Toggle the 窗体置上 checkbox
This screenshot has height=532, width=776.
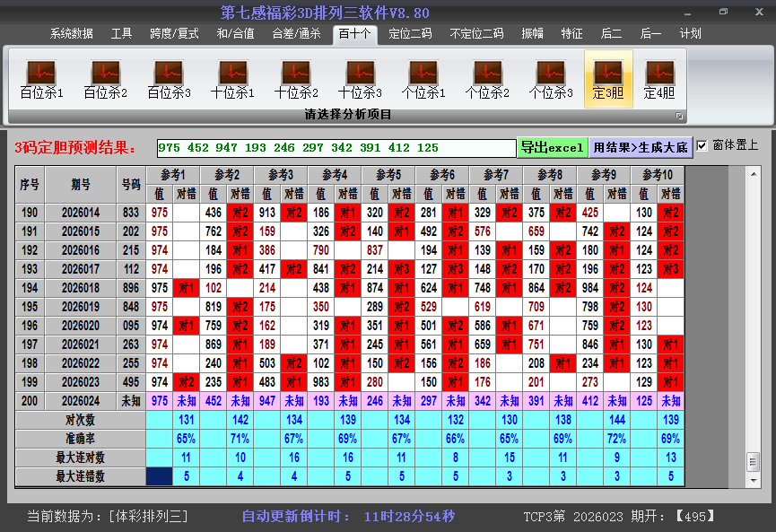[702, 146]
